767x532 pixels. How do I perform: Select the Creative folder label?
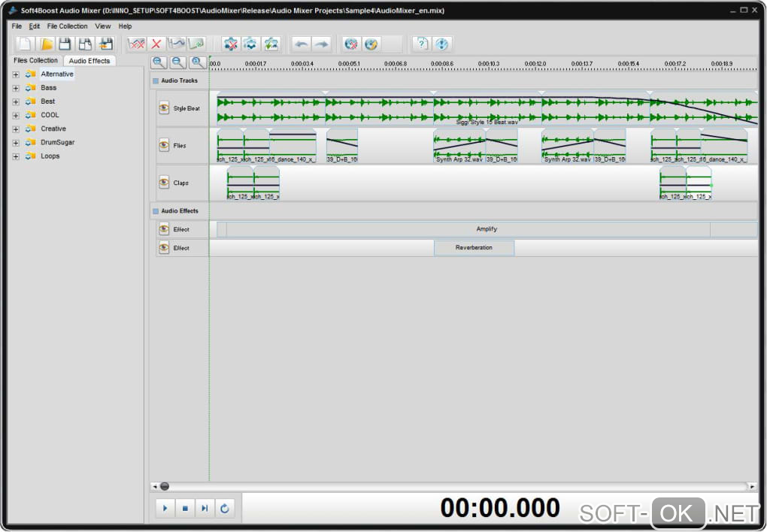tap(53, 128)
